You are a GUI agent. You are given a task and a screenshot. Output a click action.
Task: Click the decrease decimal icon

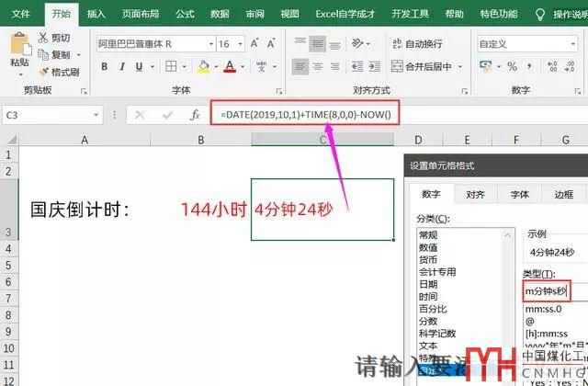(x=570, y=67)
